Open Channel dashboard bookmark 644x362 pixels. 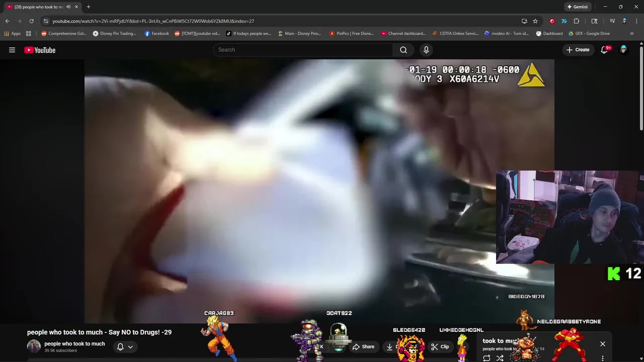coord(404,34)
